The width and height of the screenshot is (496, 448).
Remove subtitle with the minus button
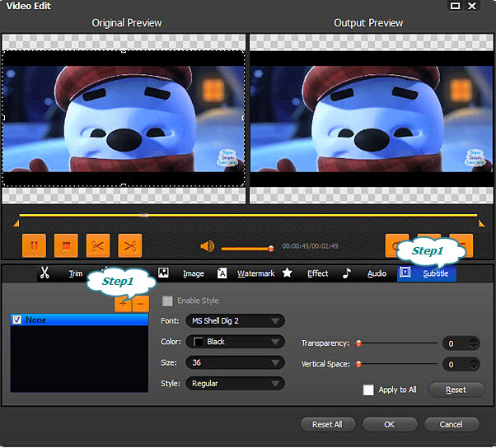[x=140, y=304]
